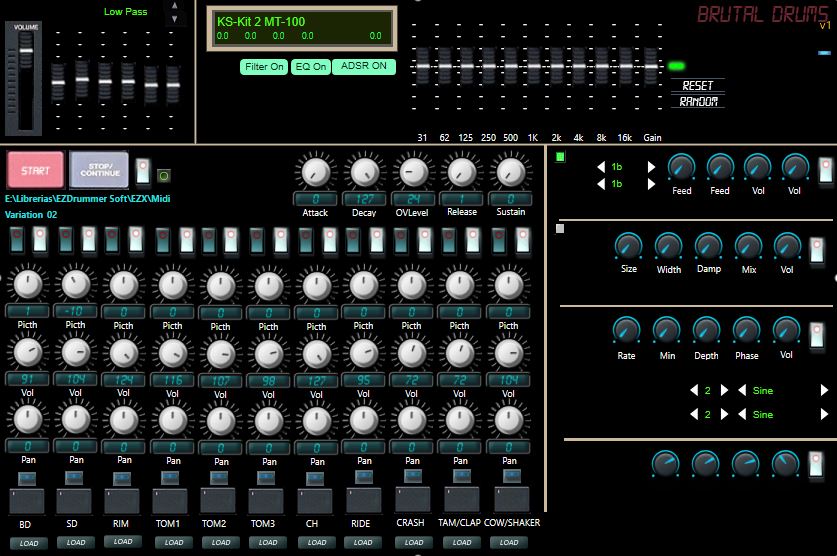Click the left arrow before the top 1b value
The image size is (837, 556).
[x=601, y=167]
